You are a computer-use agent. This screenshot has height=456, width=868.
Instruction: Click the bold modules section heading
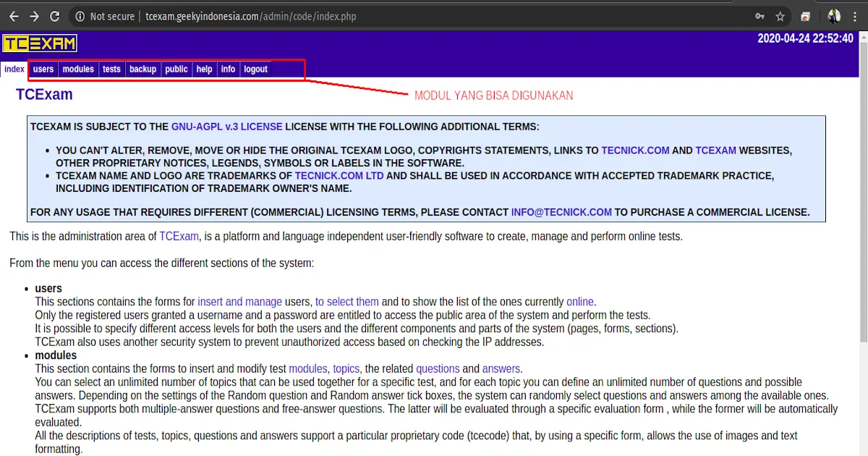[x=56, y=355]
